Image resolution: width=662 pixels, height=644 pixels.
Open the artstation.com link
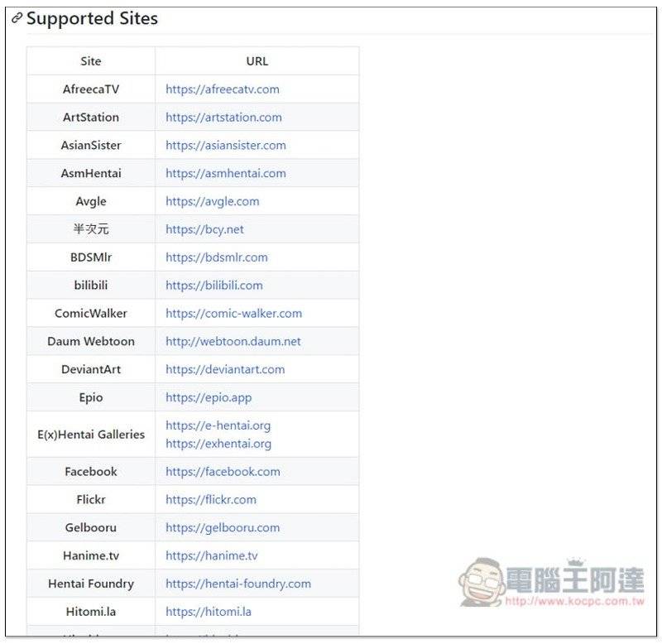[x=223, y=117]
